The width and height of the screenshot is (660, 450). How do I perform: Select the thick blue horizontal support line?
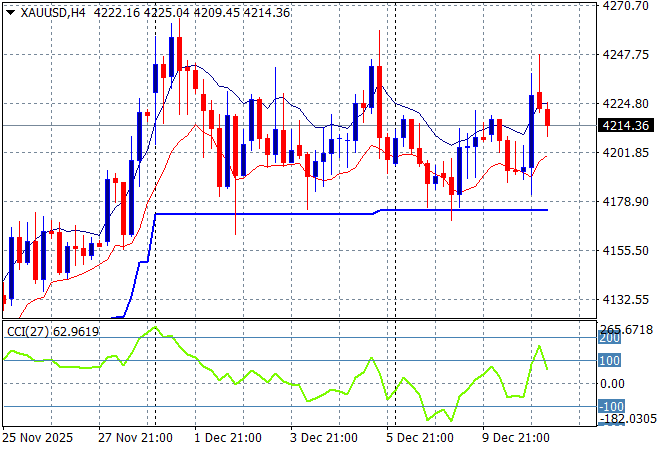(300, 214)
